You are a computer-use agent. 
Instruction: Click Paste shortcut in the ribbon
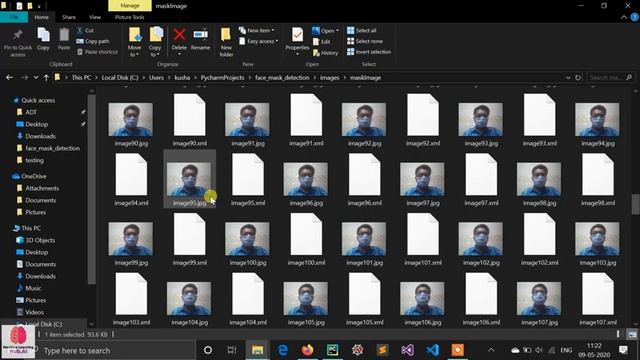click(x=97, y=52)
